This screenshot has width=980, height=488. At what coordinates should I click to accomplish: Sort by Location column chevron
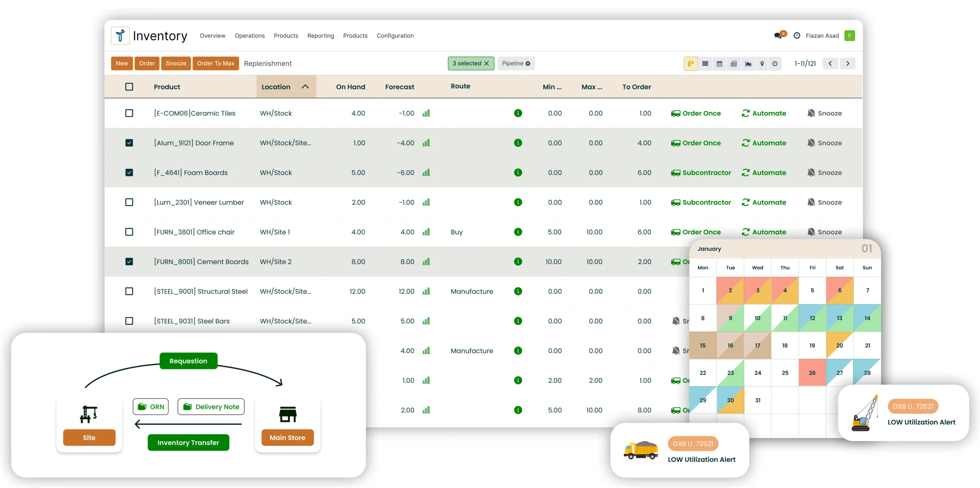coord(305,87)
